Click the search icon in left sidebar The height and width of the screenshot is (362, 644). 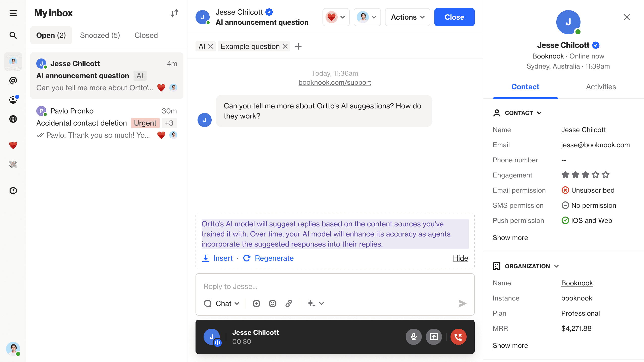pos(13,35)
